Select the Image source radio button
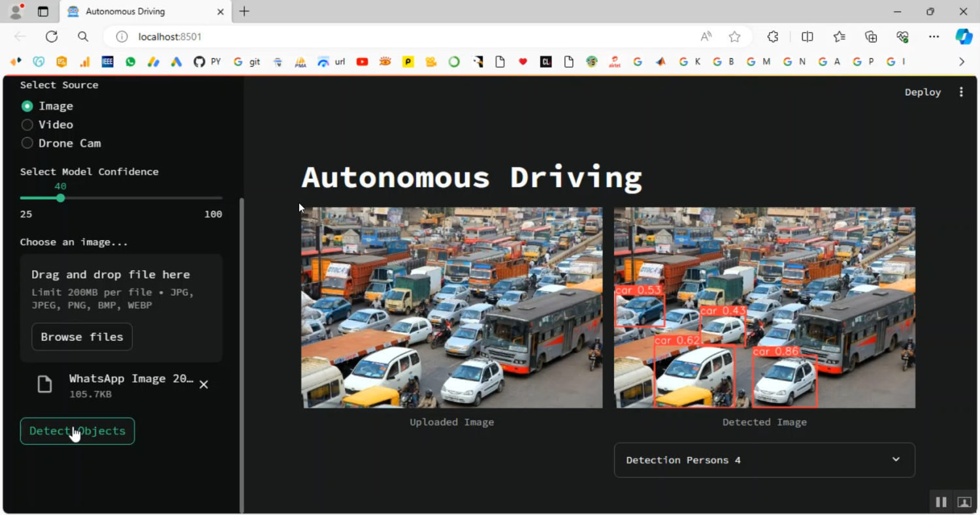The width and height of the screenshot is (980, 515). click(27, 106)
